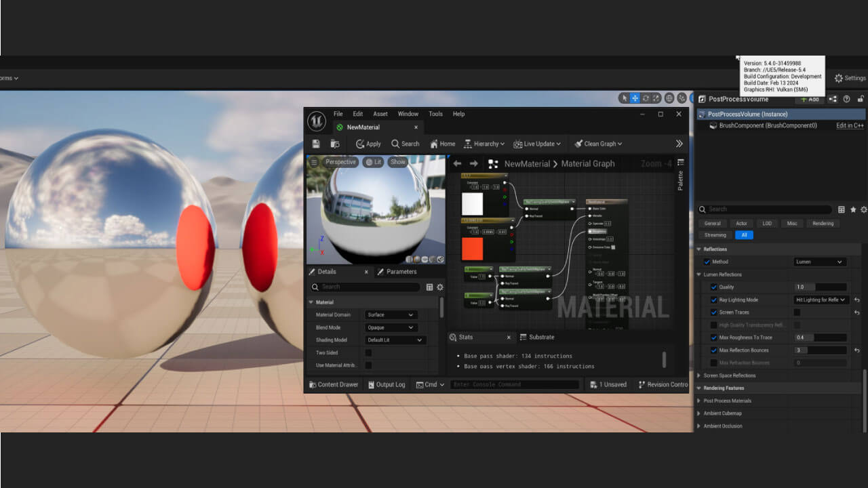Open the Reflections Method Lumen dropdown
The height and width of the screenshot is (488, 868).
[820, 262]
